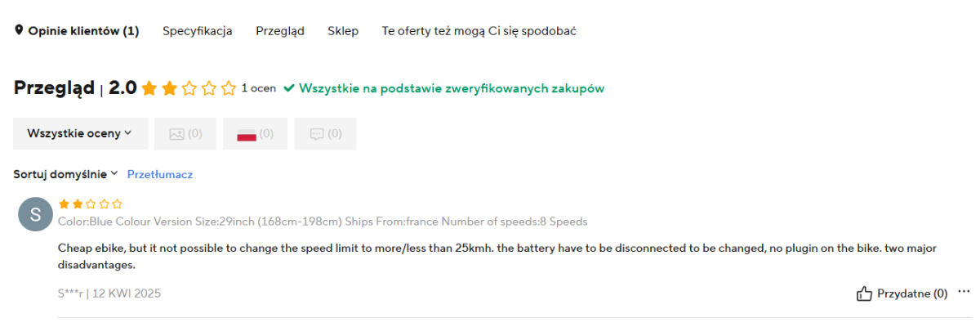Screen dimensions: 980x336
Task: Click the overall rating stars next to 2.0
Action: pos(189,88)
